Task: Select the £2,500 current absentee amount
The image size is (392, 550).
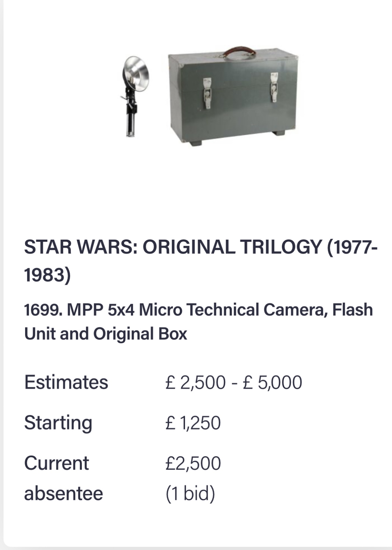Action: 193,463
